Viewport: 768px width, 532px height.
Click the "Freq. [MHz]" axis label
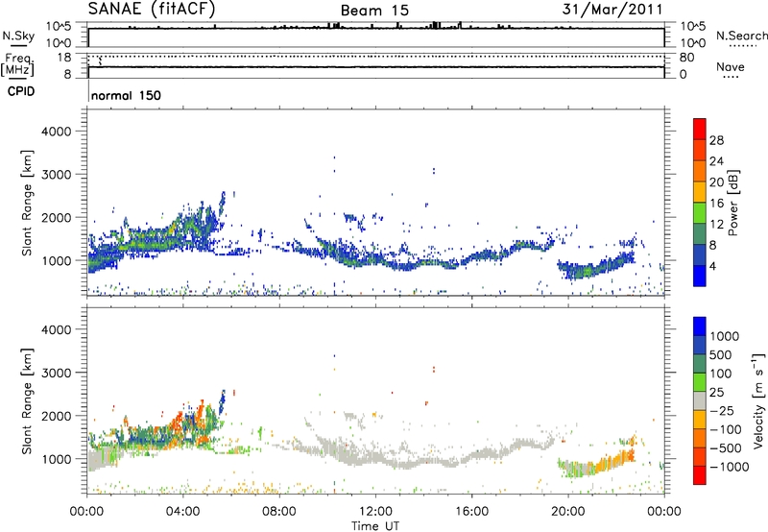coord(17,65)
